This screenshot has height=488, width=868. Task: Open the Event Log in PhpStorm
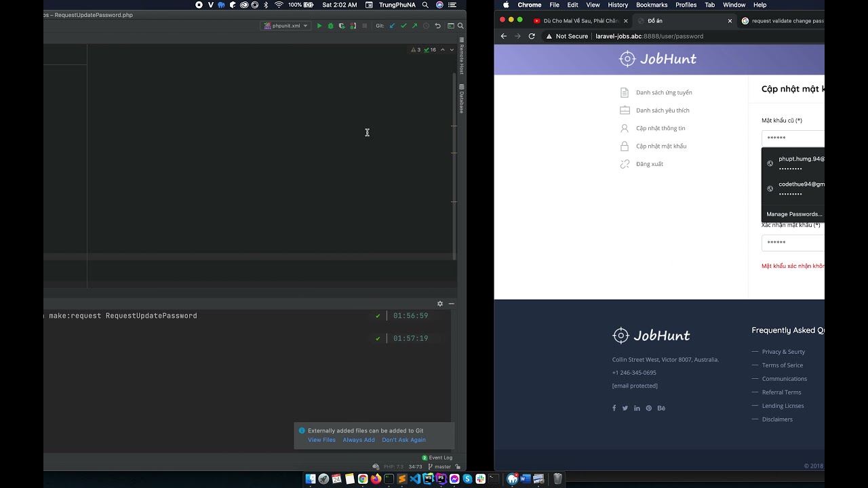(437, 457)
